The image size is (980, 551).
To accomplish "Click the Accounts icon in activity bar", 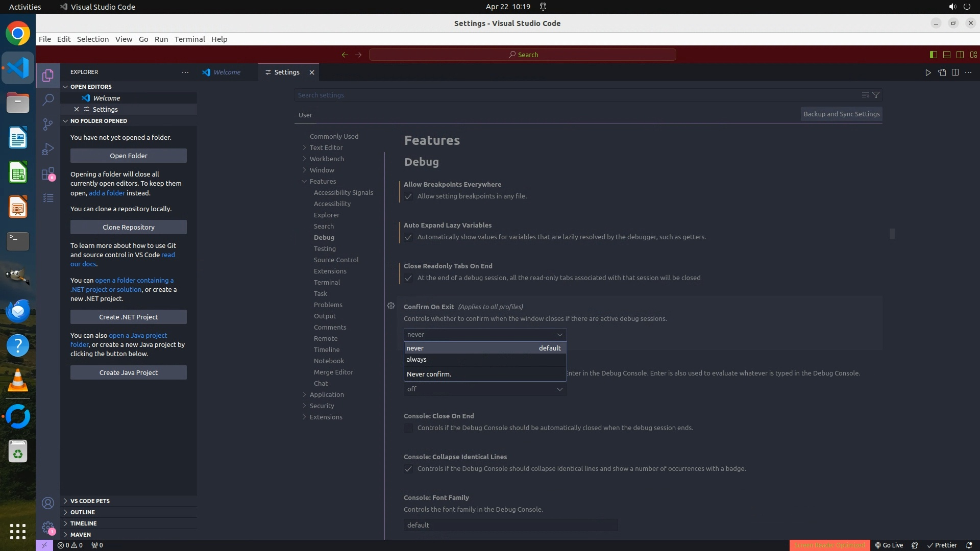I will point(48,503).
